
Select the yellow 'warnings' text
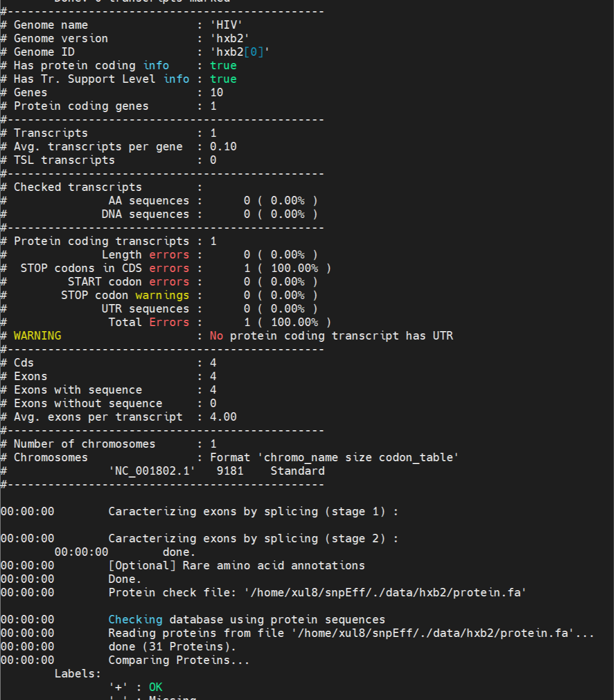click(162, 295)
